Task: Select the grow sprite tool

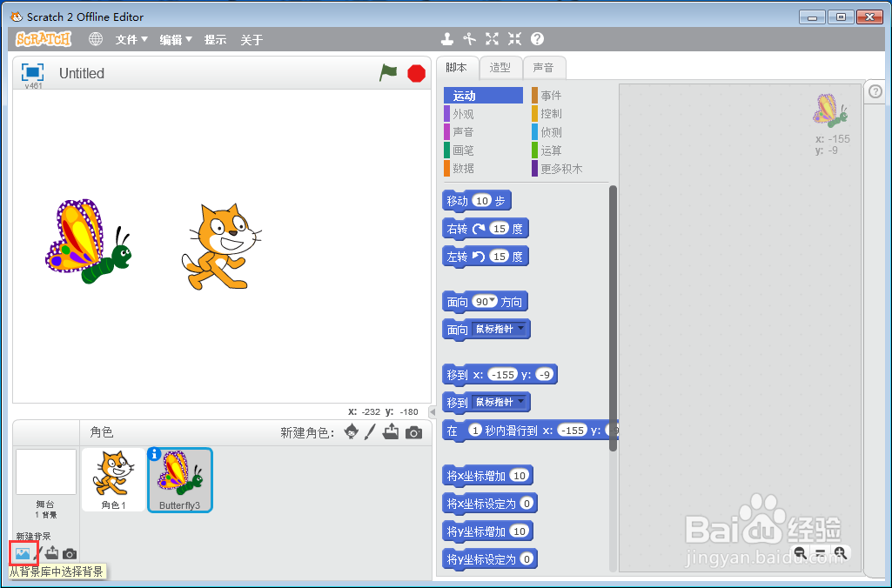Action: [492, 38]
